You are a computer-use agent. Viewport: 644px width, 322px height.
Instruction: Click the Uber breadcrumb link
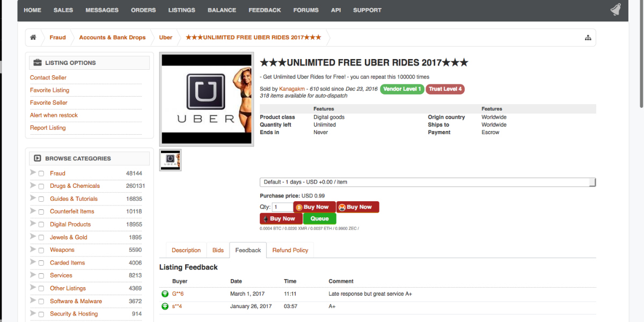click(x=166, y=38)
